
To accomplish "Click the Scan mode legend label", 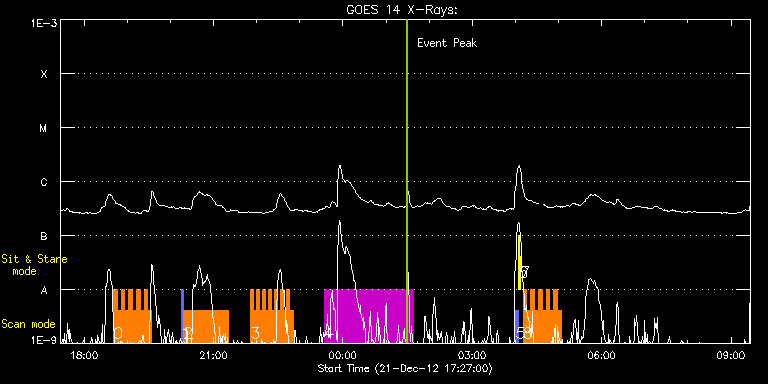I will [28, 324].
